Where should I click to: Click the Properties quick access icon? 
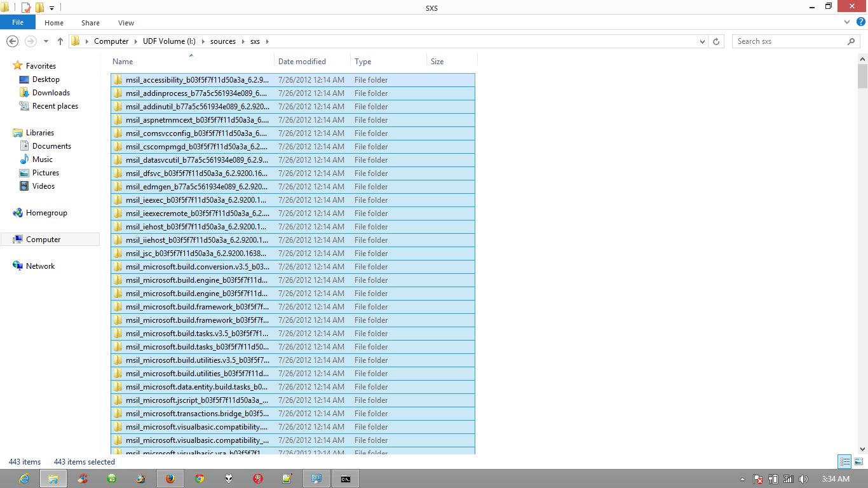tap(26, 8)
